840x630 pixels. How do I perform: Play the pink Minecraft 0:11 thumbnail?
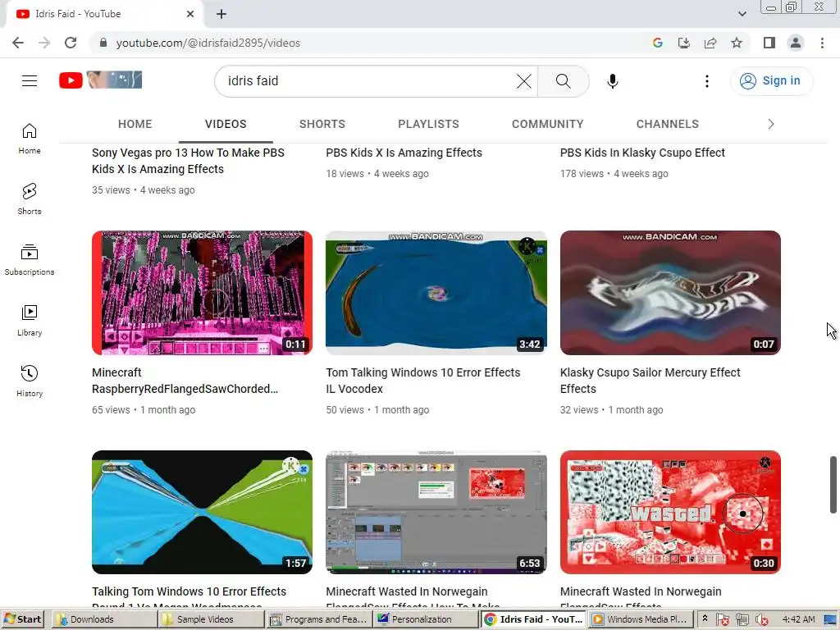202,293
